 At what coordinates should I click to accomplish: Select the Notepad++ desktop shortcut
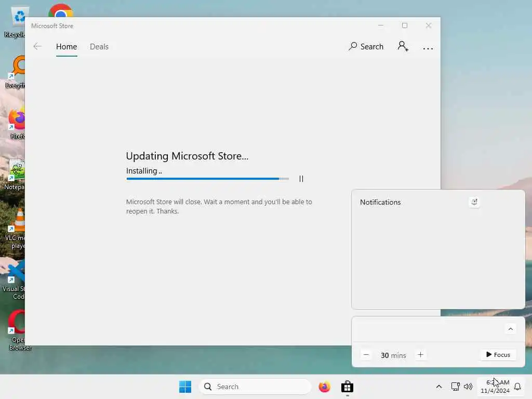(x=15, y=174)
